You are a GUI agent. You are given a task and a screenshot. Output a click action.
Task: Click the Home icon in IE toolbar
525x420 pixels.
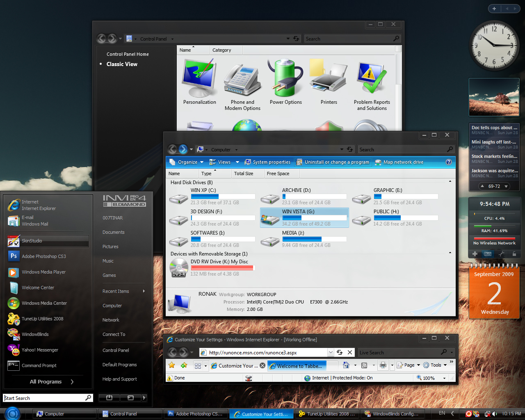(x=346, y=365)
